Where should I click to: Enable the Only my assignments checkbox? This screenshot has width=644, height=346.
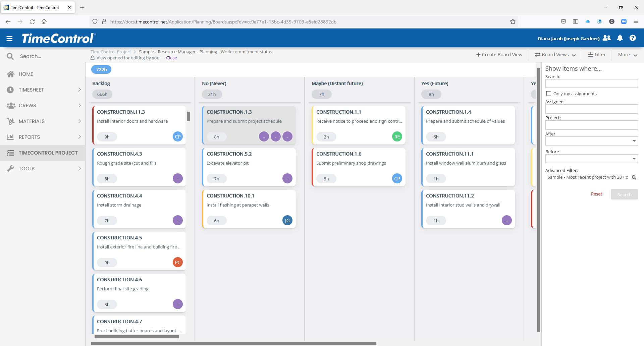[549, 94]
